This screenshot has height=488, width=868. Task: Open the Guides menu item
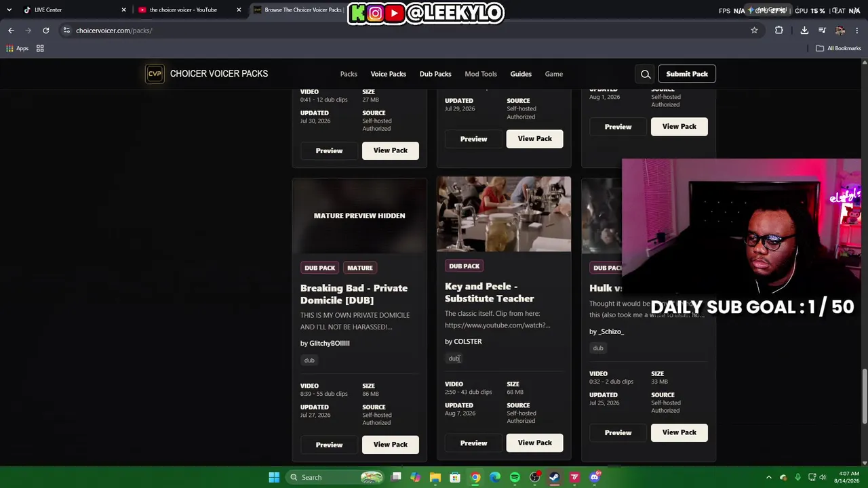tap(521, 74)
